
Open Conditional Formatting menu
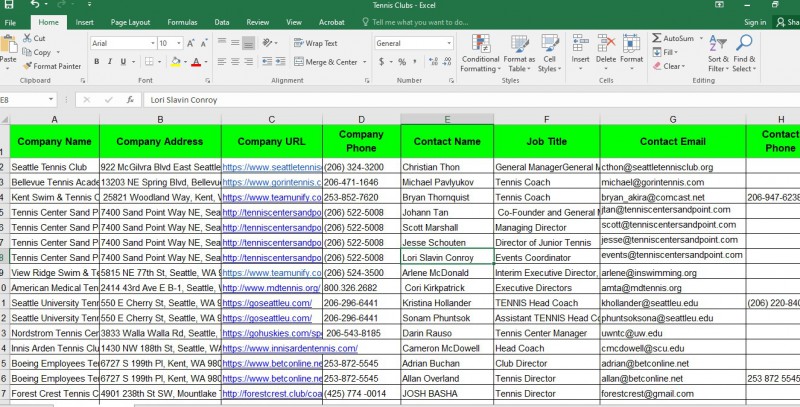click(x=480, y=54)
